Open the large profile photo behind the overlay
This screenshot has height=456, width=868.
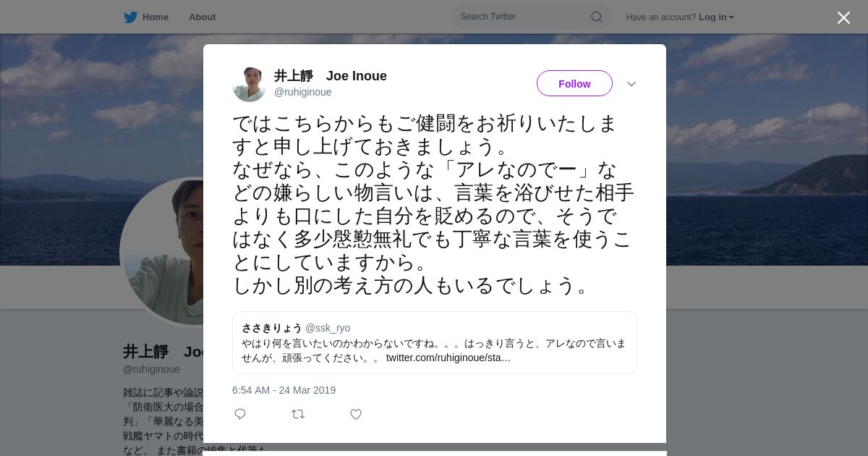point(162,252)
